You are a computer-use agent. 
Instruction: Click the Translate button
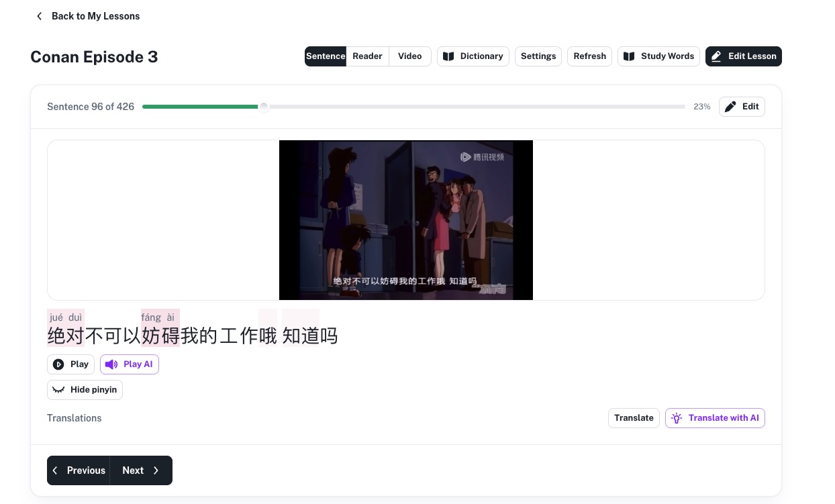634,418
